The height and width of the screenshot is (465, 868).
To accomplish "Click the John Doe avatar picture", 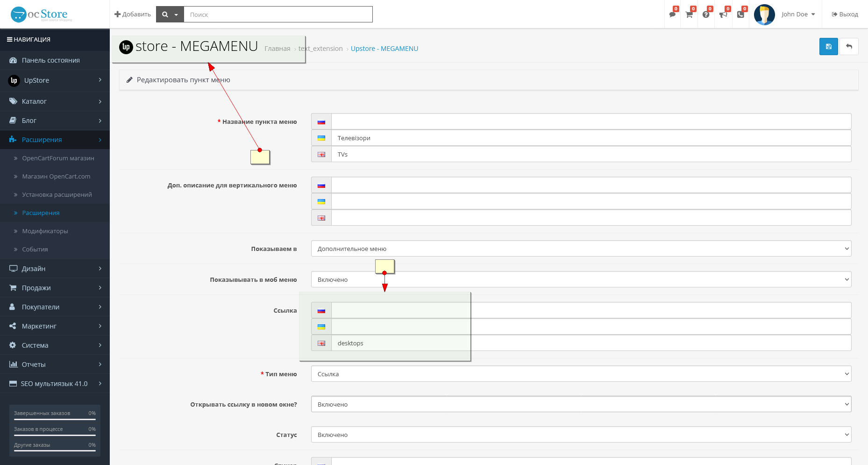I will [764, 14].
